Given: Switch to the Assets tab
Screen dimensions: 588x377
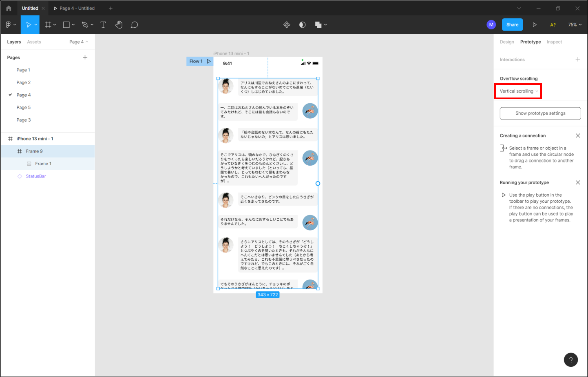Looking at the screenshot, I should tap(34, 42).
